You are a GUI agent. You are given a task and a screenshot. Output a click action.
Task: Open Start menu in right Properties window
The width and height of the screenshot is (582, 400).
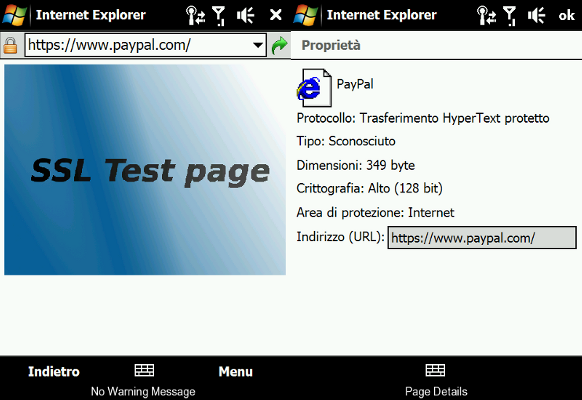(x=305, y=15)
